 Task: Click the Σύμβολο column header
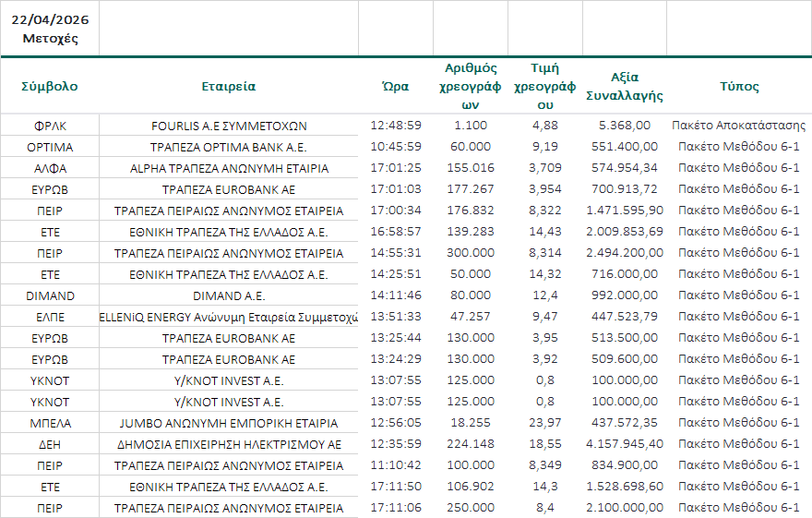pyautogui.click(x=50, y=86)
